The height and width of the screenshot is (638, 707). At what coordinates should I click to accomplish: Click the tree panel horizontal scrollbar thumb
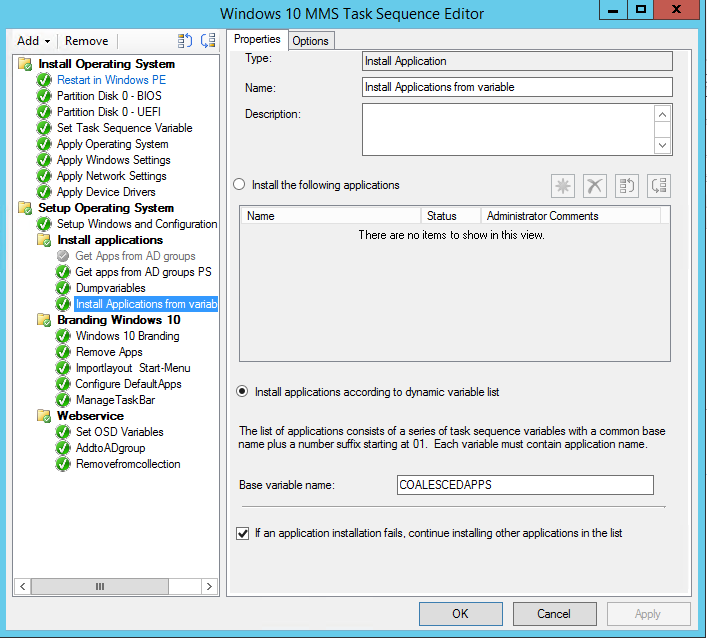tap(99, 587)
